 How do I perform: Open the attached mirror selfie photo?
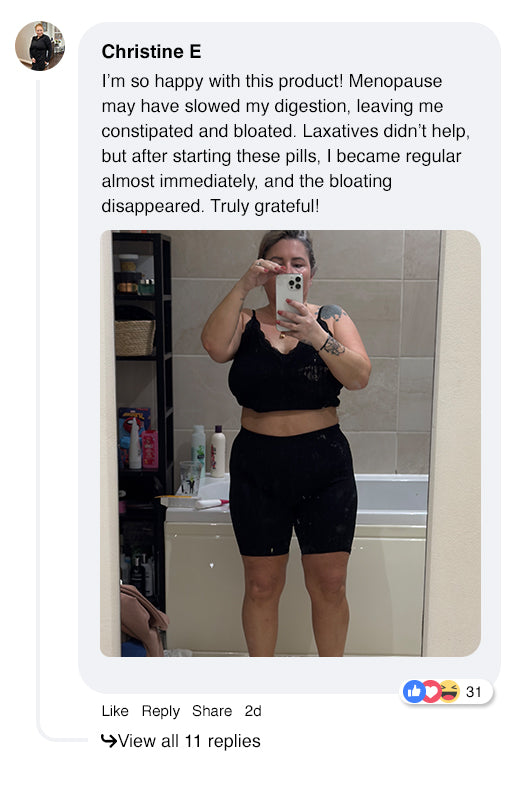coord(290,443)
